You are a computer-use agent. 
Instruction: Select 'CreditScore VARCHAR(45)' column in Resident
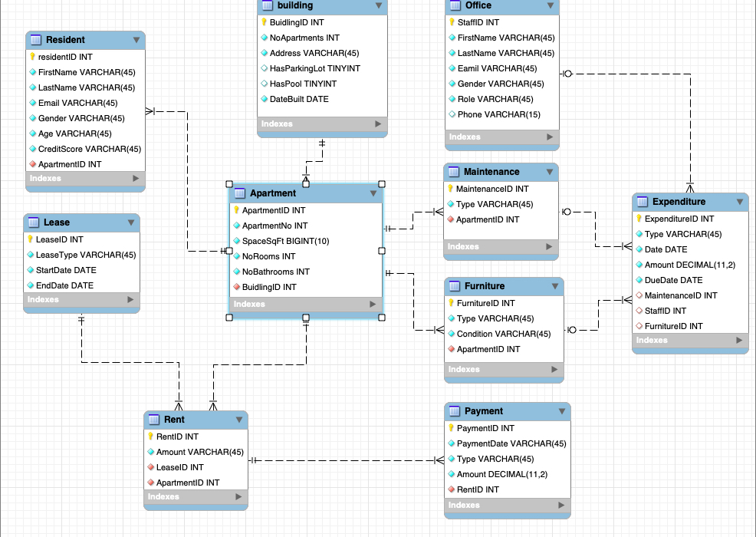(x=85, y=149)
